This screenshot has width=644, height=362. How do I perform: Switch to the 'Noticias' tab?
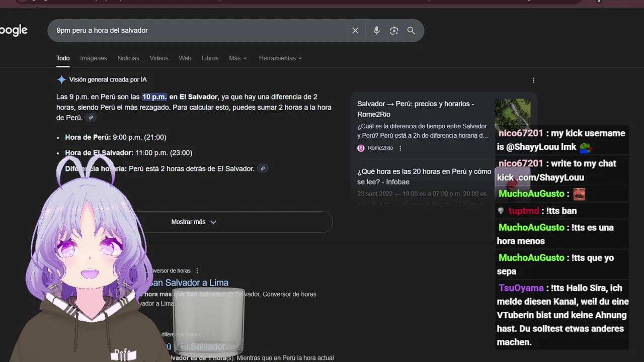(128, 58)
